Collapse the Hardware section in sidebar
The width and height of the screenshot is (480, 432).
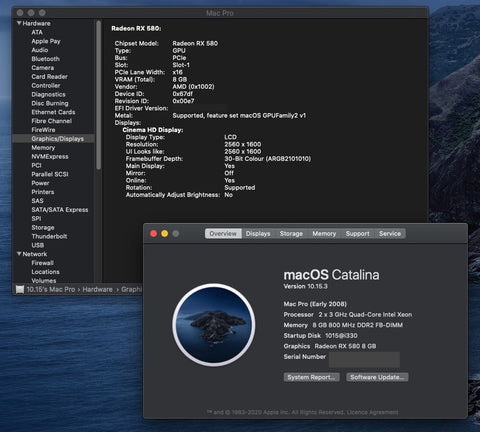[x=19, y=23]
